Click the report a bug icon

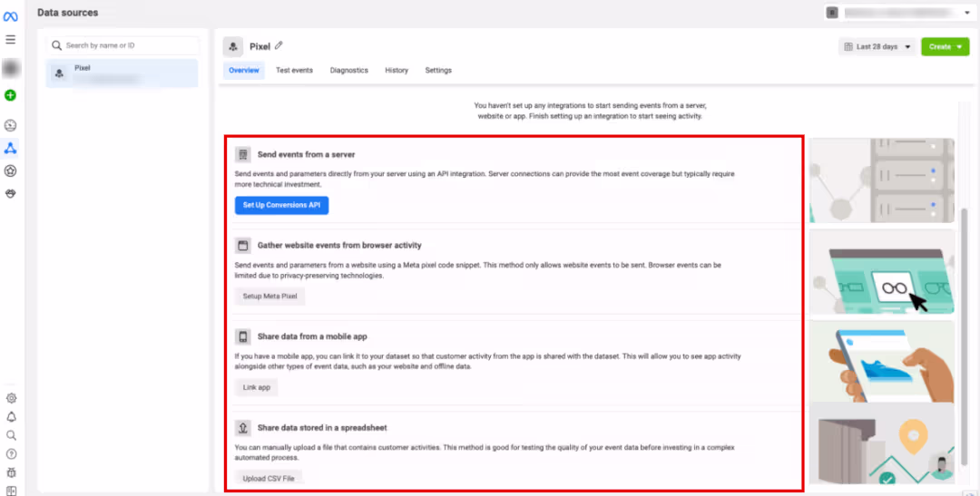click(x=11, y=473)
